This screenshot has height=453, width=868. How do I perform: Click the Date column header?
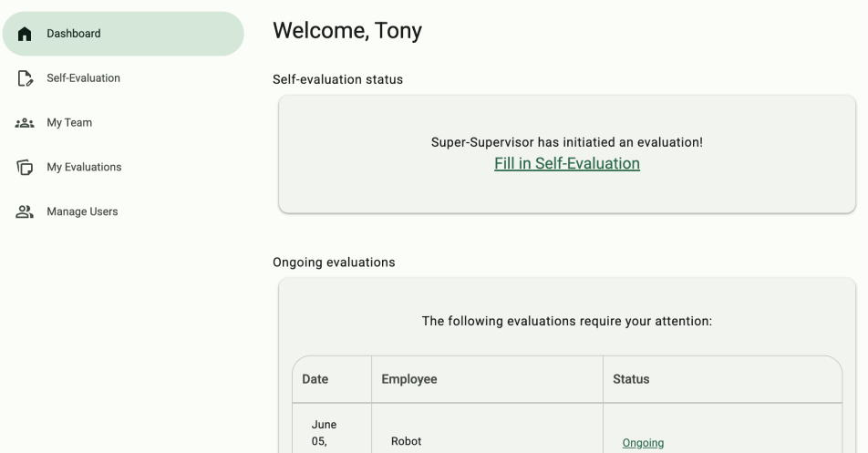point(315,379)
